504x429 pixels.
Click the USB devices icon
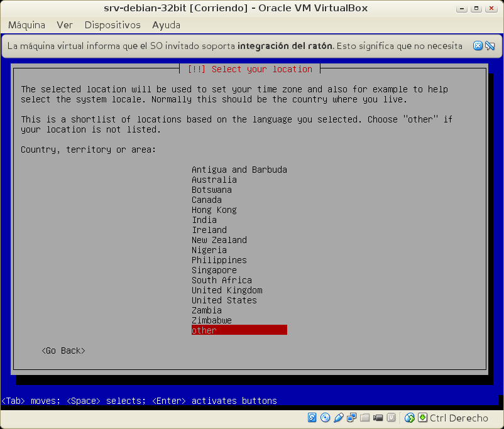coord(339,418)
